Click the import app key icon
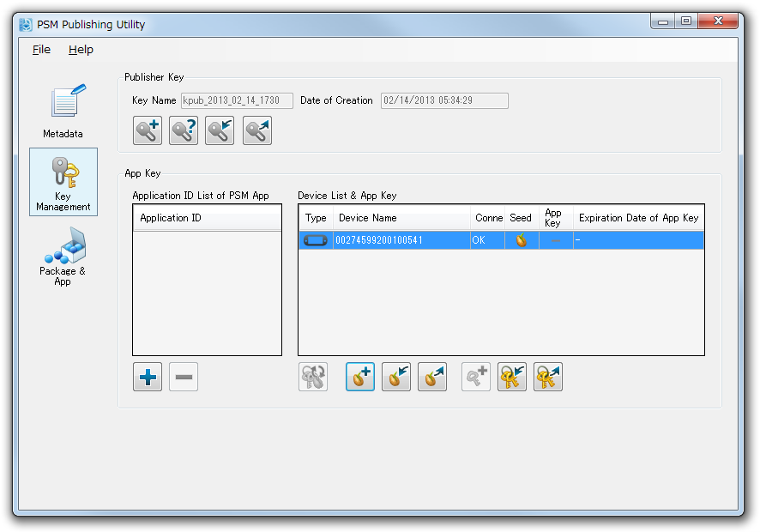 [512, 377]
